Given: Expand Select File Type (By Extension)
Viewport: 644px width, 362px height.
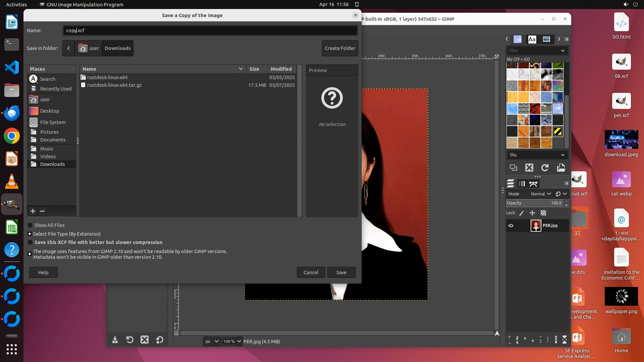Looking at the screenshot, I should click(x=30, y=234).
